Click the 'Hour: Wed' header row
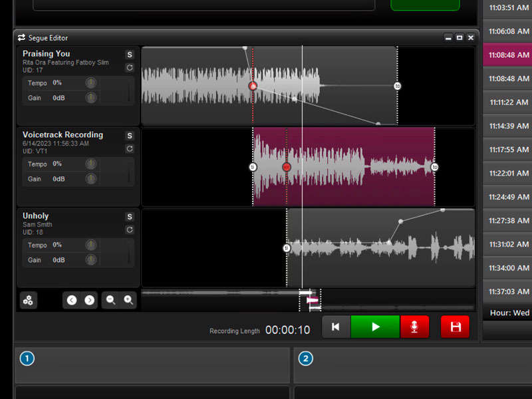 [507, 313]
